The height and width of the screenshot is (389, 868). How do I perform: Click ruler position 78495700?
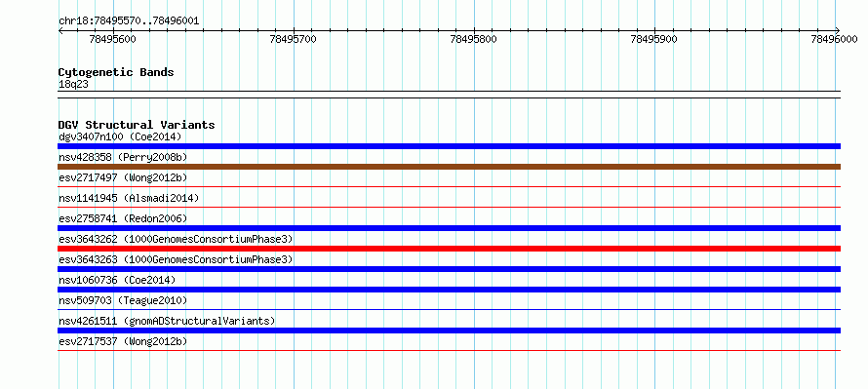tap(293, 39)
